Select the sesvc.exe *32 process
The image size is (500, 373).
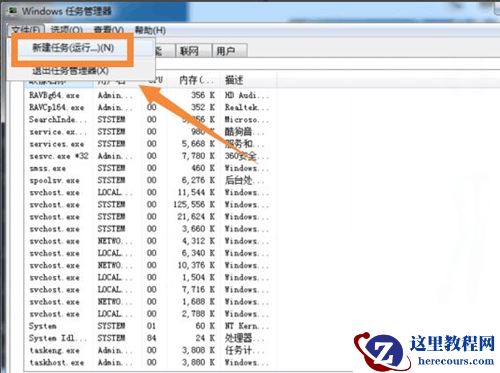59,156
